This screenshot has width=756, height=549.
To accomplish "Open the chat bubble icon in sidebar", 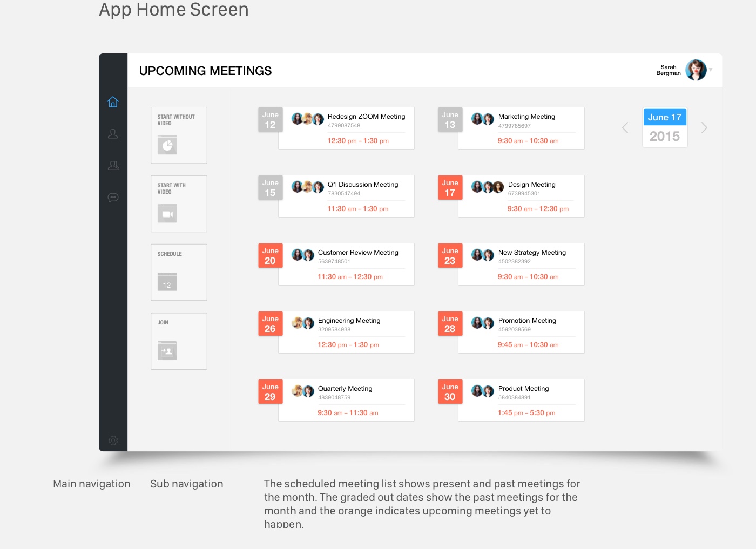I will point(113,198).
